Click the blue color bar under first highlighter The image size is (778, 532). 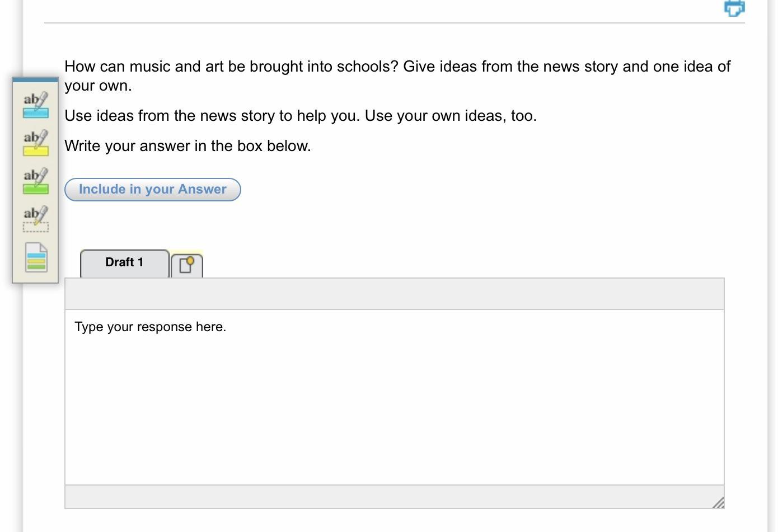(35, 114)
